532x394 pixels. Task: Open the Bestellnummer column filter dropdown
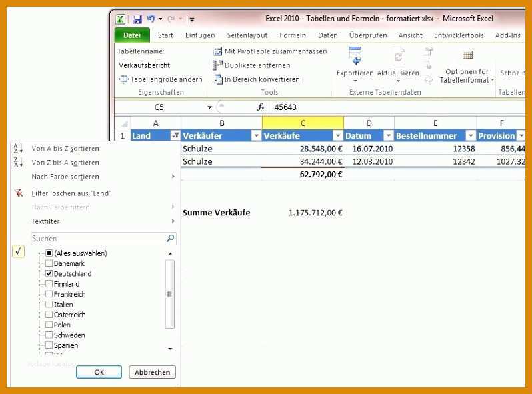[471, 136]
